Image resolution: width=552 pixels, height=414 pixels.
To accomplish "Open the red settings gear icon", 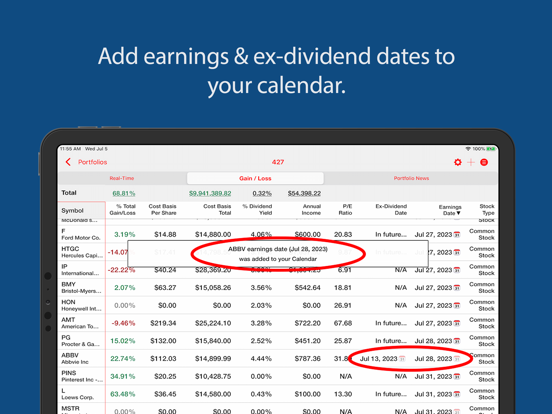I will 458,162.
